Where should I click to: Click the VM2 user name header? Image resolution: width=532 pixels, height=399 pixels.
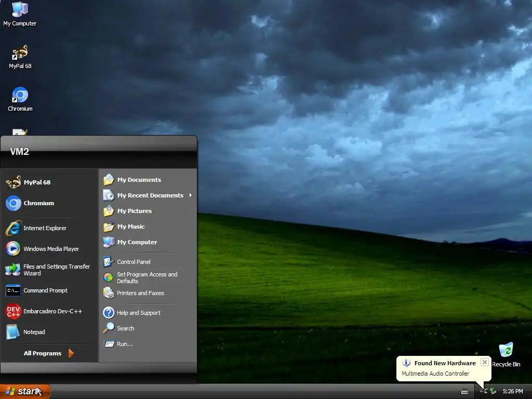click(x=19, y=152)
